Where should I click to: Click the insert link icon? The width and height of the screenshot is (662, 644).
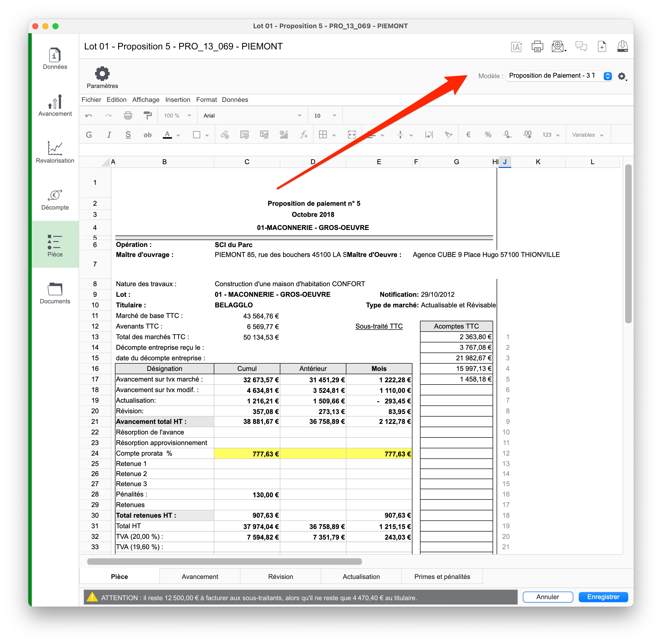point(225,135)
